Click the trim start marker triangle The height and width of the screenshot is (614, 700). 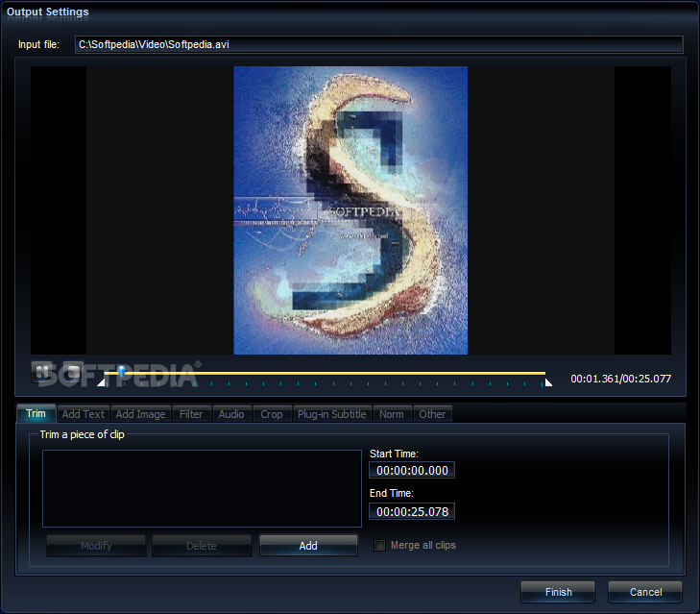tap(101, 382)
